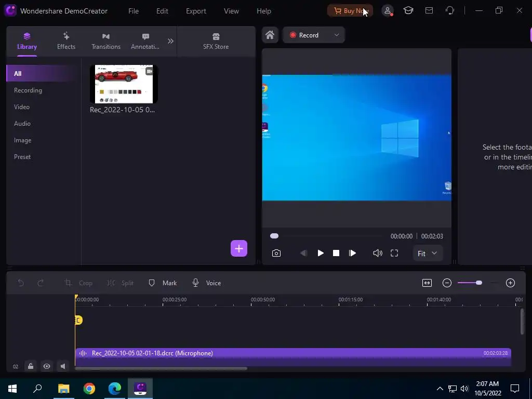Click the yellow timeline marker badge

78,320
